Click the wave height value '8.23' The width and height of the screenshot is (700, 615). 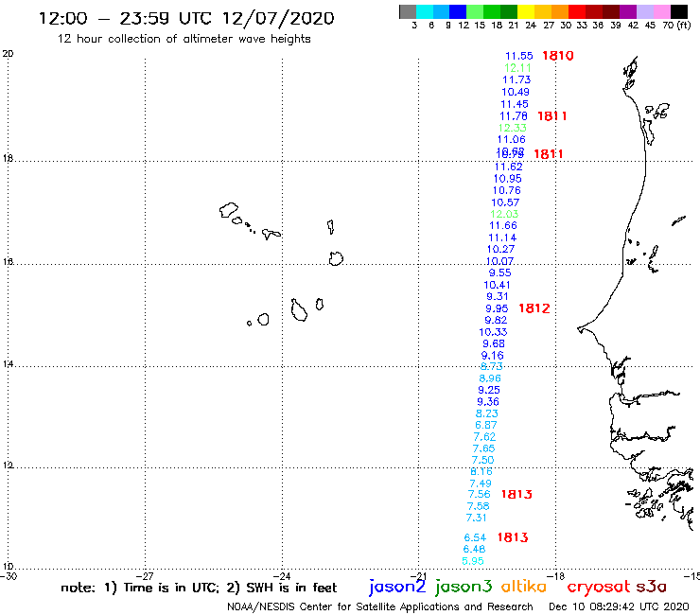(486, 413)
